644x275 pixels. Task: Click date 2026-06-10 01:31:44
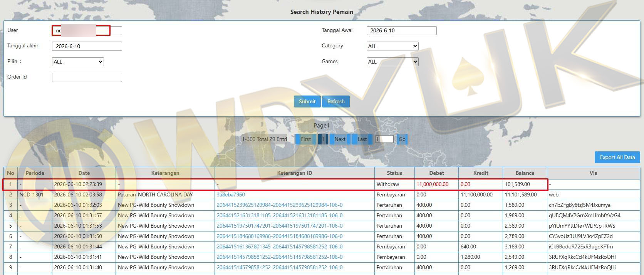pos(78,246)
